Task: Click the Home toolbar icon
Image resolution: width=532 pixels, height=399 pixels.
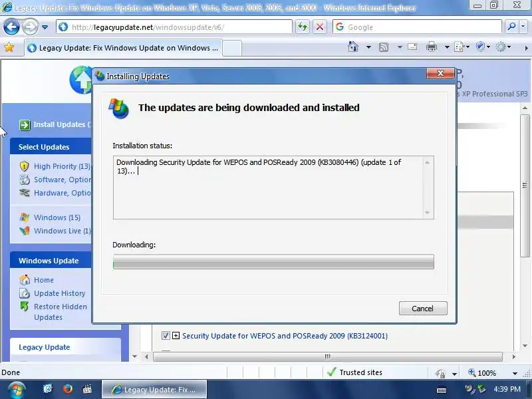Action: pyautogui.click(x=353, y=47)
